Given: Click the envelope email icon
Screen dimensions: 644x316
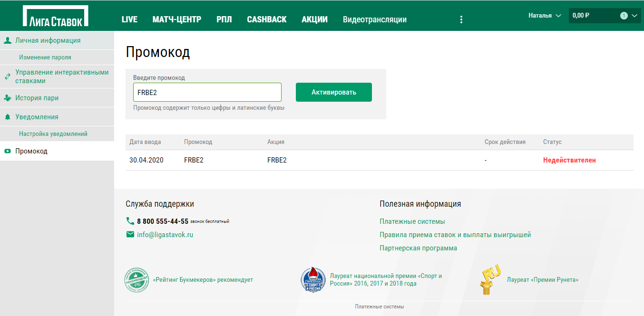Looking at the screenshot, I should [130, 234].
